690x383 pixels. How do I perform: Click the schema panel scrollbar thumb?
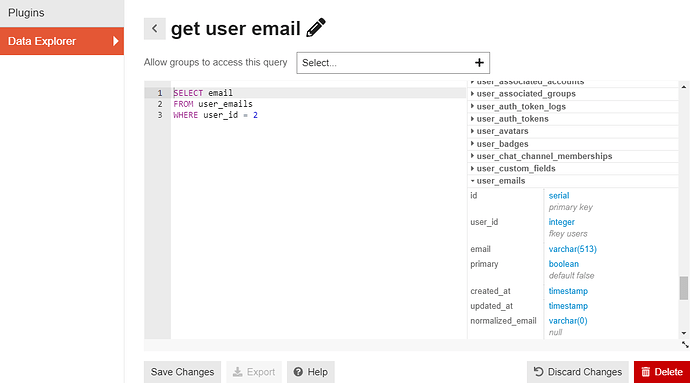[x=683, y=288]
